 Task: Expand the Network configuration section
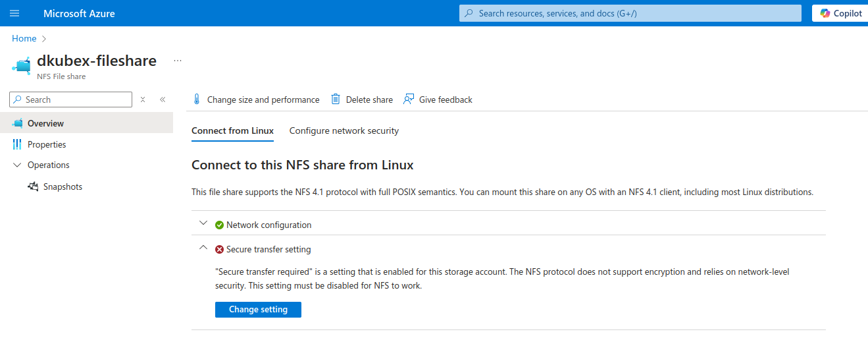click(203, 224)
